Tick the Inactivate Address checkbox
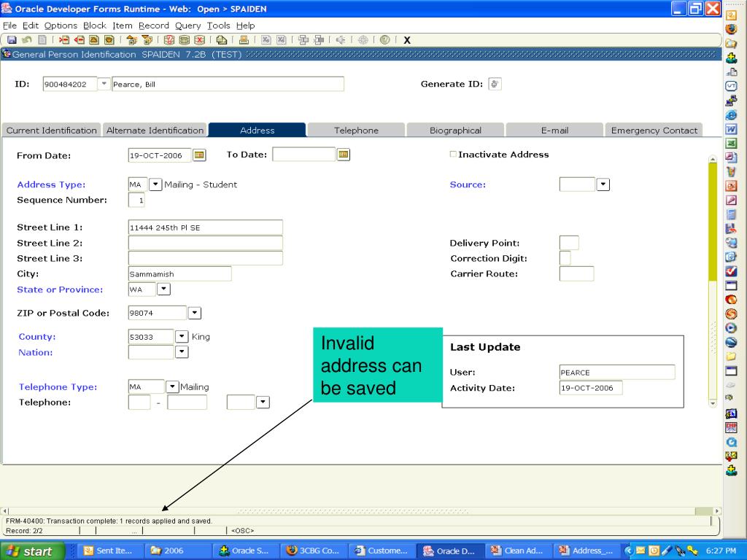Image resolution: width=747 pixels, height=560 pixels. (x=453, y=154)
